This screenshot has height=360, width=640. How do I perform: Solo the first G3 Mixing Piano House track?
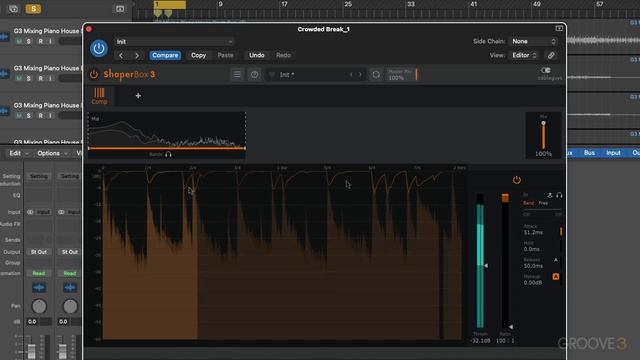pyautogui.click(x=29, y=41)
